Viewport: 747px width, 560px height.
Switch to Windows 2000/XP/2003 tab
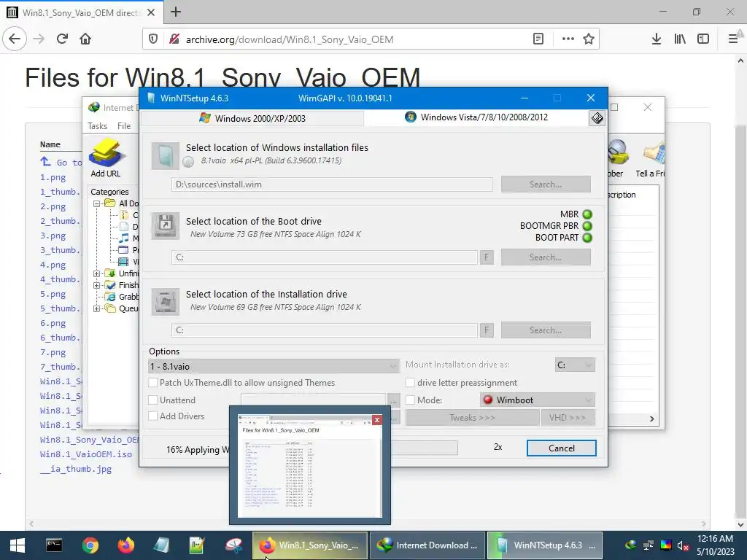tap(252, 118)
